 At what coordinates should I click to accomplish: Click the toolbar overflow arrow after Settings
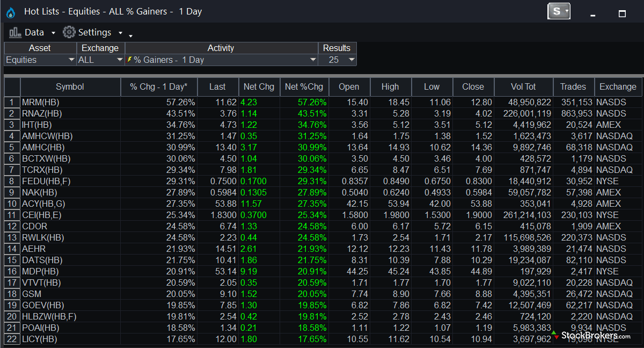tap(130, 36)
